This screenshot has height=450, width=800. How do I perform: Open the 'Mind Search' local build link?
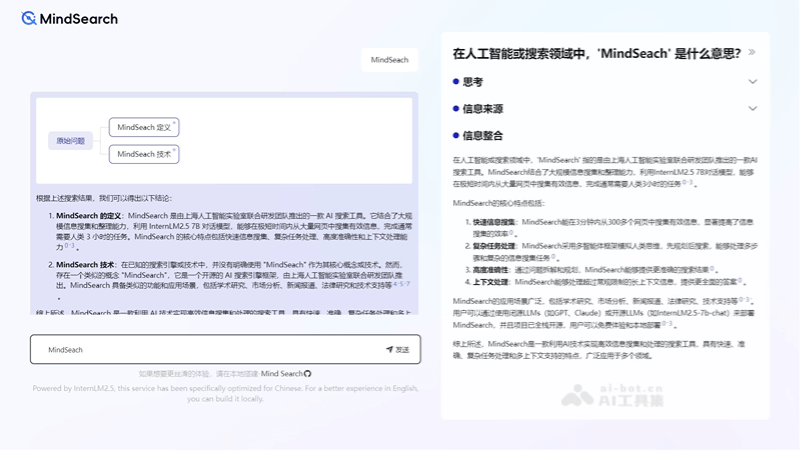coord(281,373)
